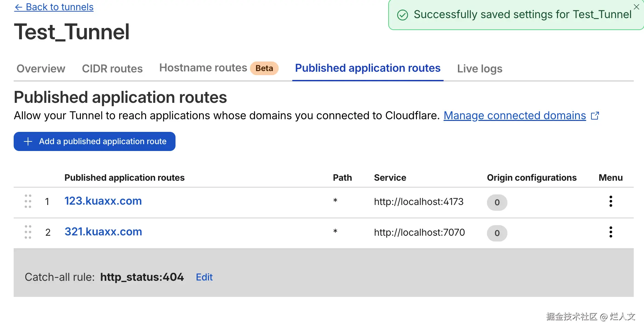Screen dimensions: 644x330
Task: Click the green checkmark success icon
Action: (403, 15)
